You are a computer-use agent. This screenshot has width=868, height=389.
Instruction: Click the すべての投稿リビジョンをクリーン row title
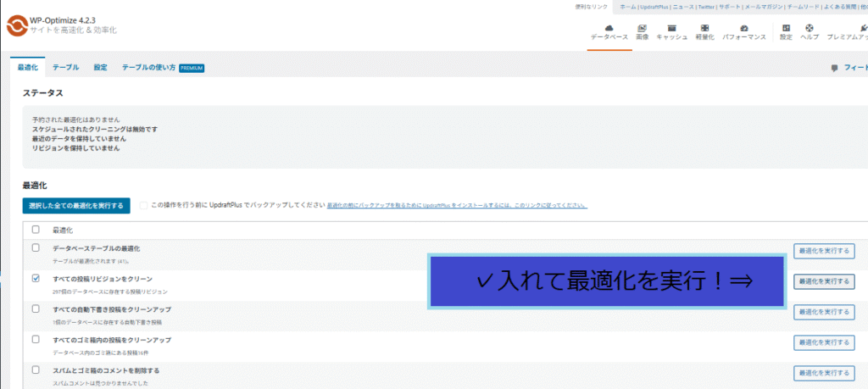pos(103,279)
